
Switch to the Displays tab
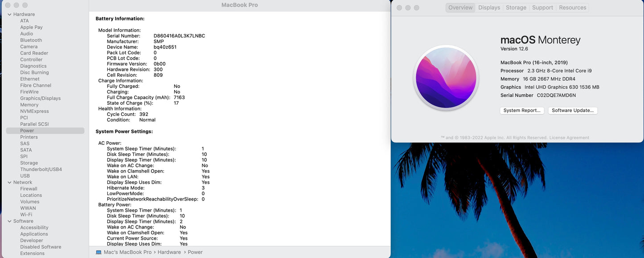pyautogui.click(x=489, y=8)
